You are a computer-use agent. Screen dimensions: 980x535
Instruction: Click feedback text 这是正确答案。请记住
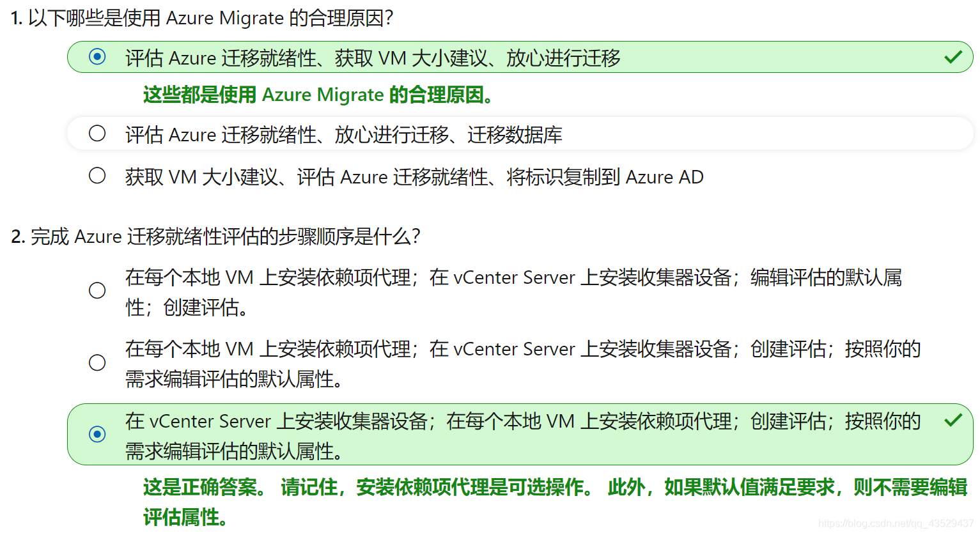coord(555,502)
